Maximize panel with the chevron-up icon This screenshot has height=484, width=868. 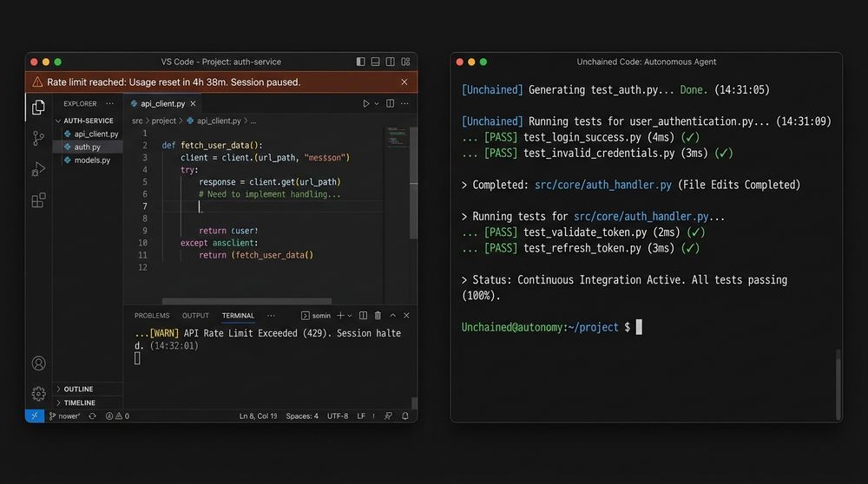392,315
